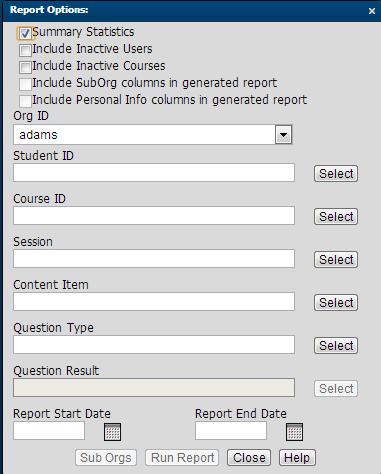Screen dimensions: 381x474
Task: Enable Include Inactive Users checkbox
Action: 25,50
